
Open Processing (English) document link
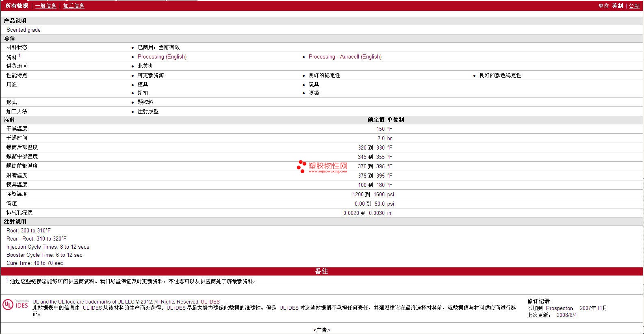point(162,57)
